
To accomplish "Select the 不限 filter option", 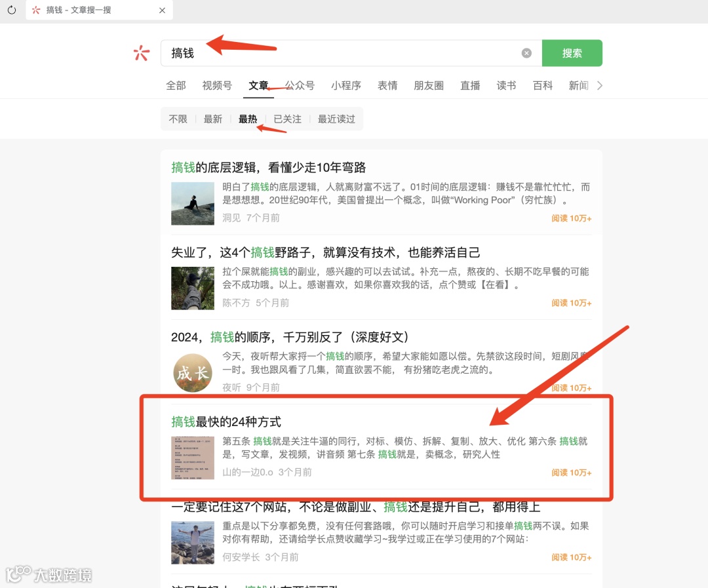I will click(178, 119).
